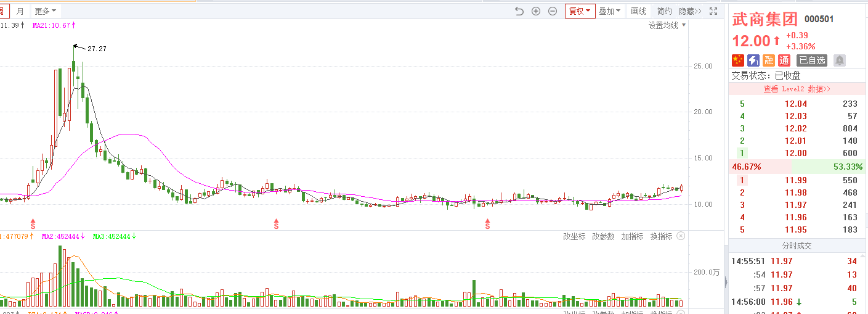Enter fullscreen chart mode
This screenshot has height=314, width=868.
713,11
